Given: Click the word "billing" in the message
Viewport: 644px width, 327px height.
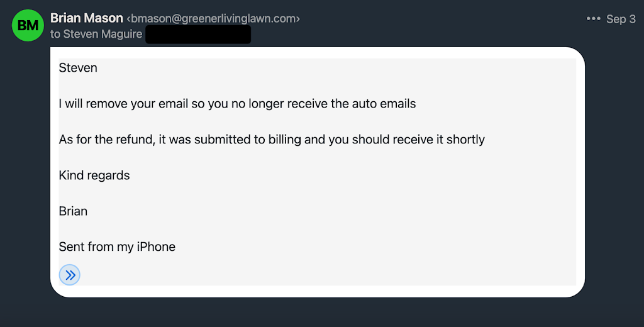Looking at the screenshot, I should point(284,140).
